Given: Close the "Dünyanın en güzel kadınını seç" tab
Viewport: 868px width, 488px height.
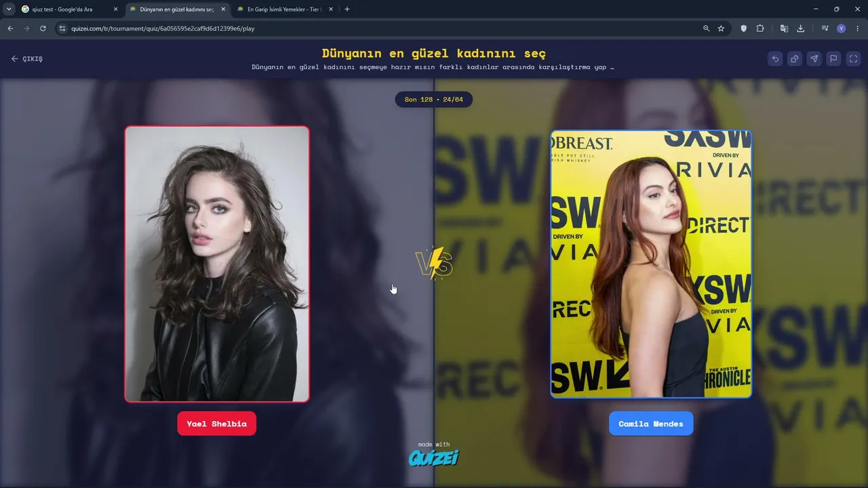Looking at the screenshot, I should coord(223,9).
